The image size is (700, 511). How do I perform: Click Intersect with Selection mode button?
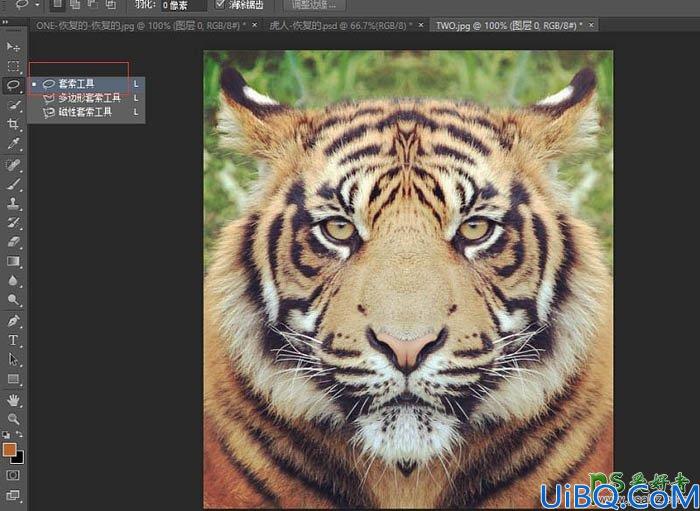click(x=110, y=4)
